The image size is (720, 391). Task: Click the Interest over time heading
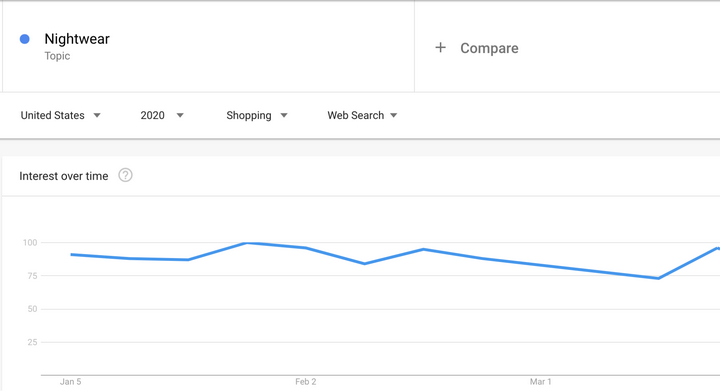[x=64, y=176]
